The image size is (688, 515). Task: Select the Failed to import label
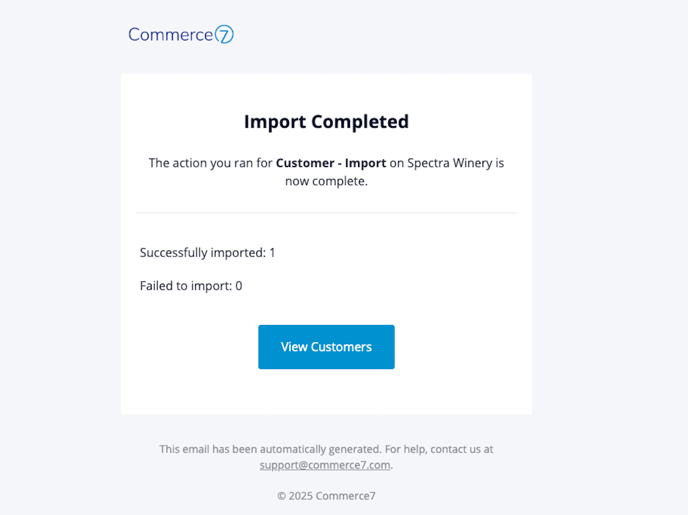(186, 286)
